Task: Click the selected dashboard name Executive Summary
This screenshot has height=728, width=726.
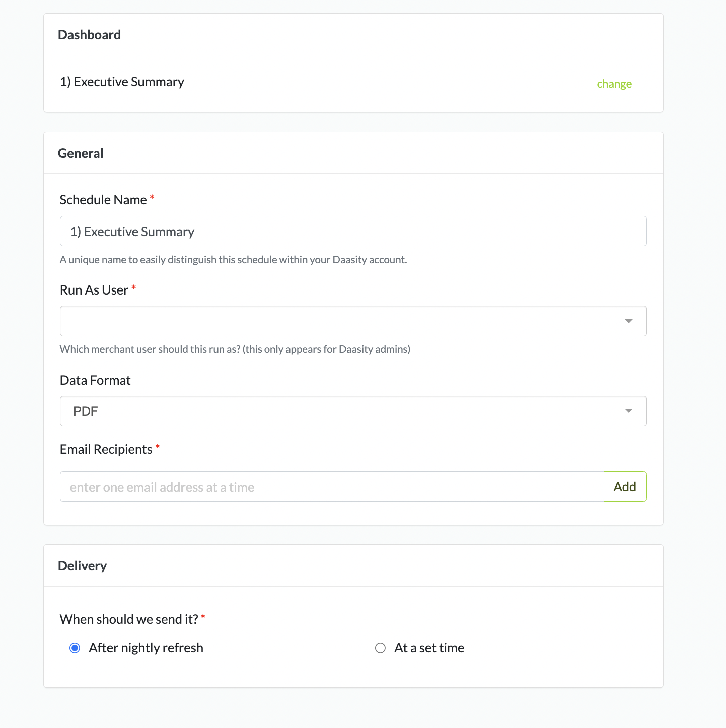Action: coord(122,82)
